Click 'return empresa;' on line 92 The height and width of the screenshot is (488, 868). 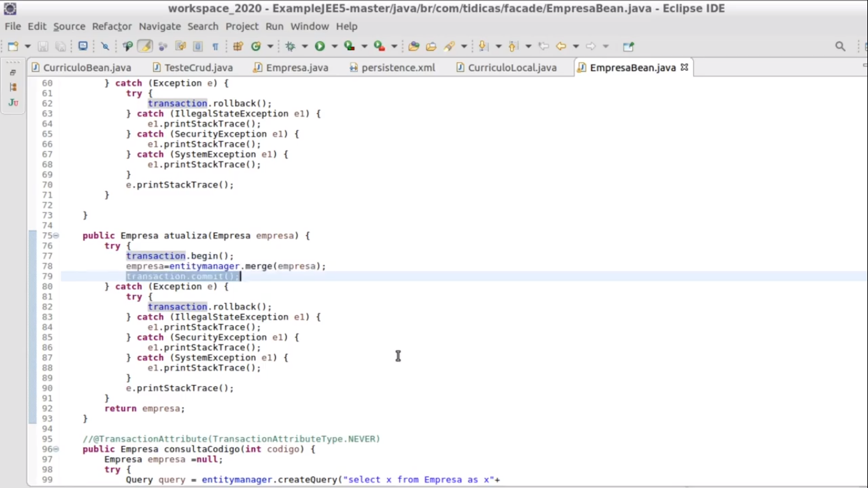click(145, 409)
